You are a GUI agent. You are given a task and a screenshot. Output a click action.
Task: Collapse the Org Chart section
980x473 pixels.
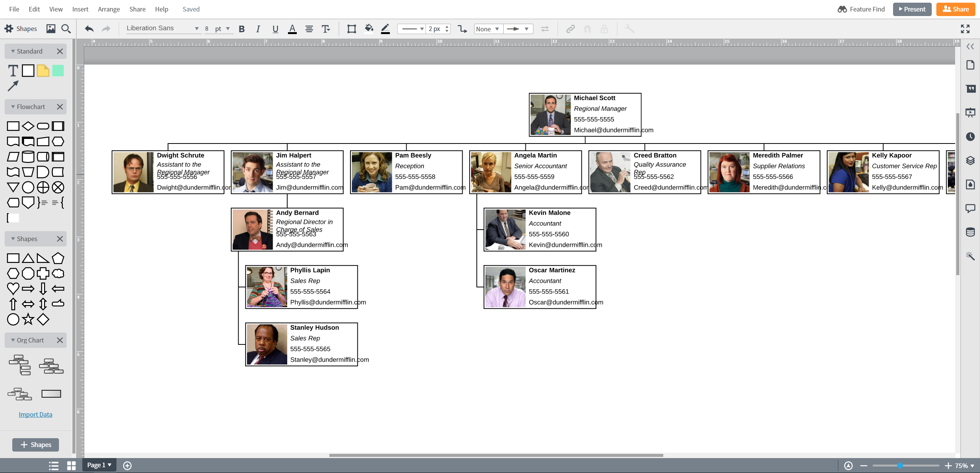[13, 340]
